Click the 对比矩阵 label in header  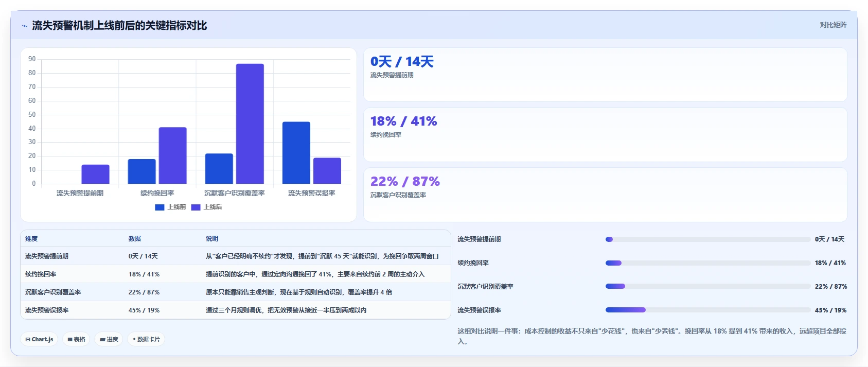coord(833,25)
